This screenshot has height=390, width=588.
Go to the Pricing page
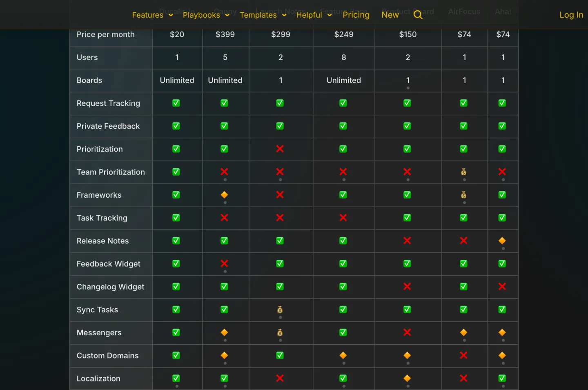click(x=356, y=15)
